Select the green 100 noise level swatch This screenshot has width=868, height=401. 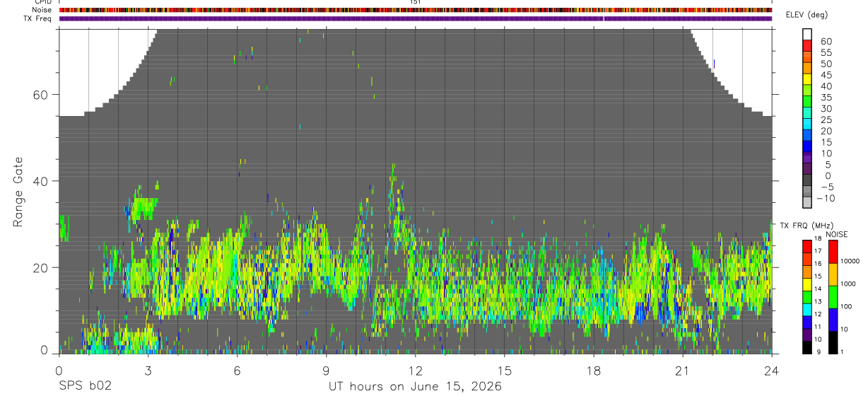click(832, 296)
